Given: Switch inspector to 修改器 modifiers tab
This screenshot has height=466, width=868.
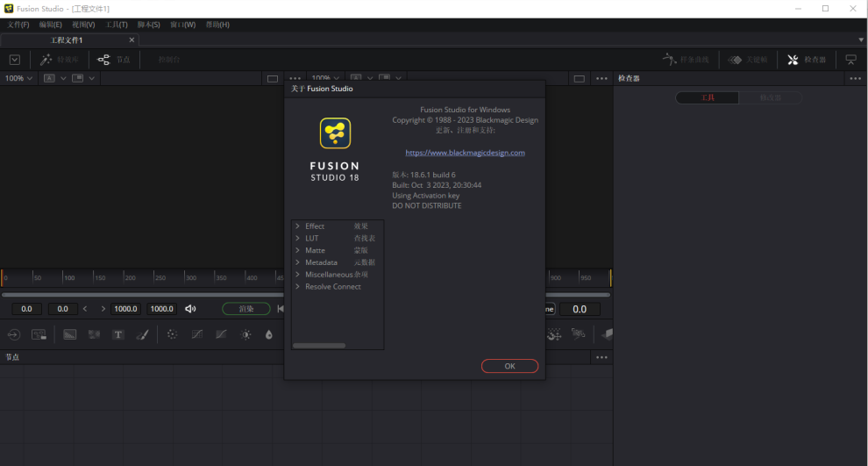Looking at the screenshot, I should pyautogui.click(x=770, y=97).
